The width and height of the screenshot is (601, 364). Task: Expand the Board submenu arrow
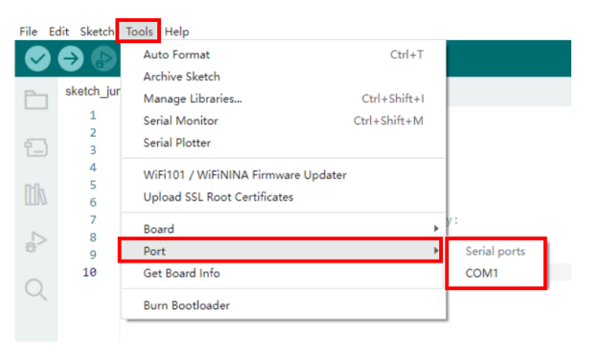pos(436,229)
